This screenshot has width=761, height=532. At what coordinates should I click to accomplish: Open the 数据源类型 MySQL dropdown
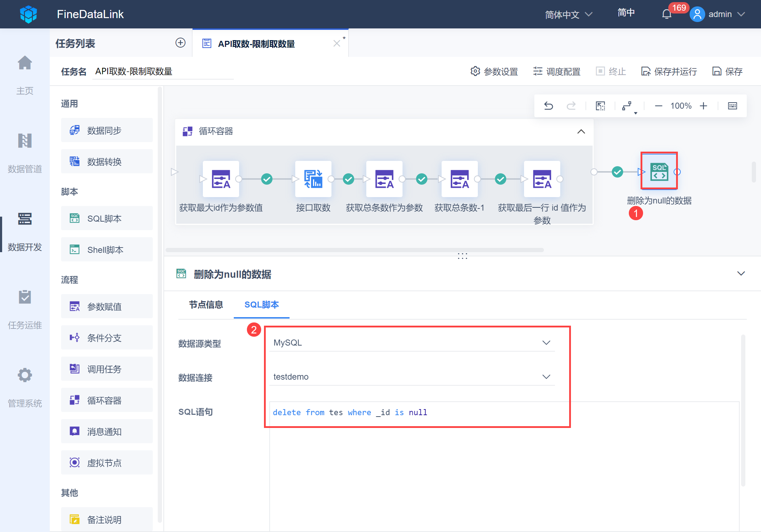tap(412, 343)
